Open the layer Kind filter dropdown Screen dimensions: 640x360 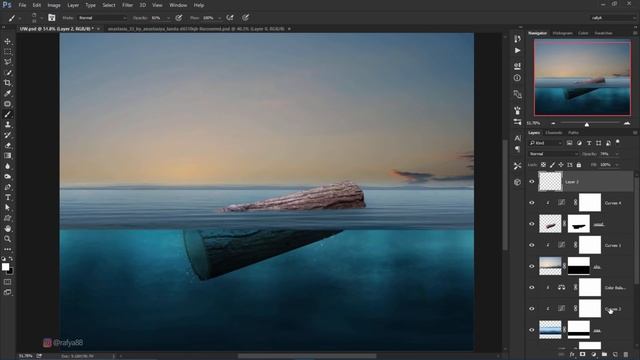click(545, 143)
